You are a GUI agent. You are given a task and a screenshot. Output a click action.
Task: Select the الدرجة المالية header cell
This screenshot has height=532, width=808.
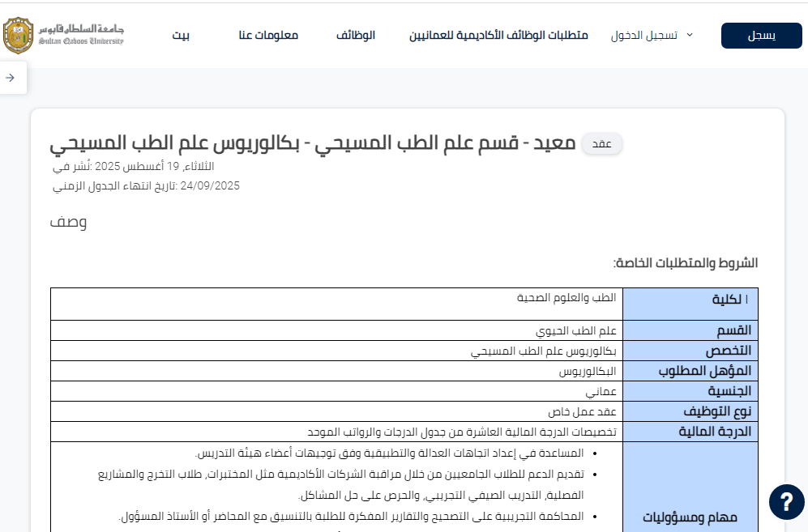pos(690,432)
